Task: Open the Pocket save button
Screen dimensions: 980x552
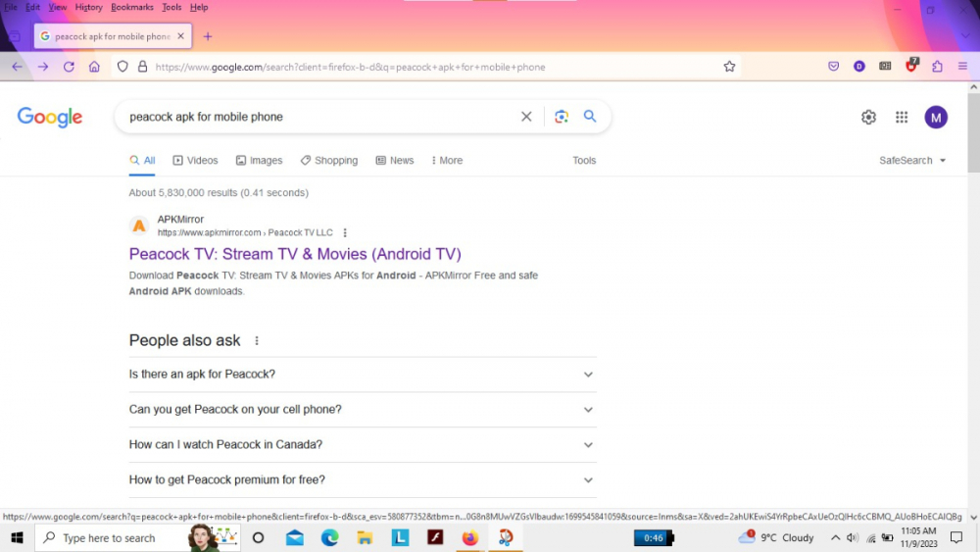Action: click(833, 67)
